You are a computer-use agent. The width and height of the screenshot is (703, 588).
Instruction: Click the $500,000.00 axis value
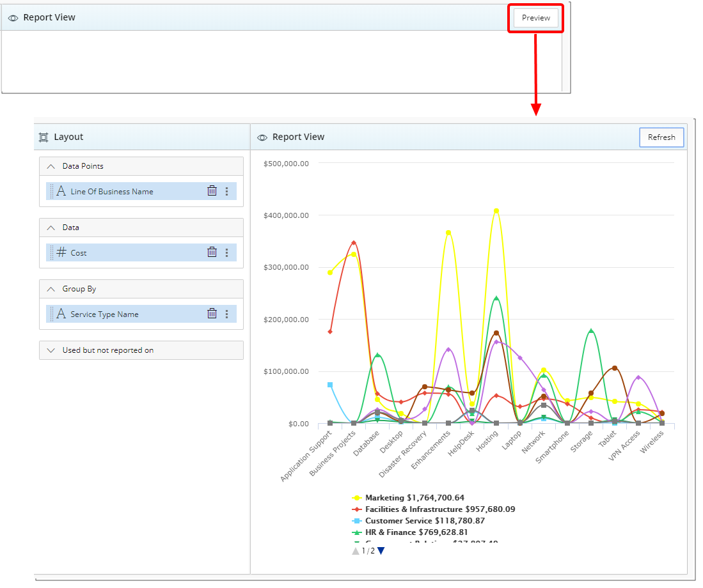click(x=286, y=164)
